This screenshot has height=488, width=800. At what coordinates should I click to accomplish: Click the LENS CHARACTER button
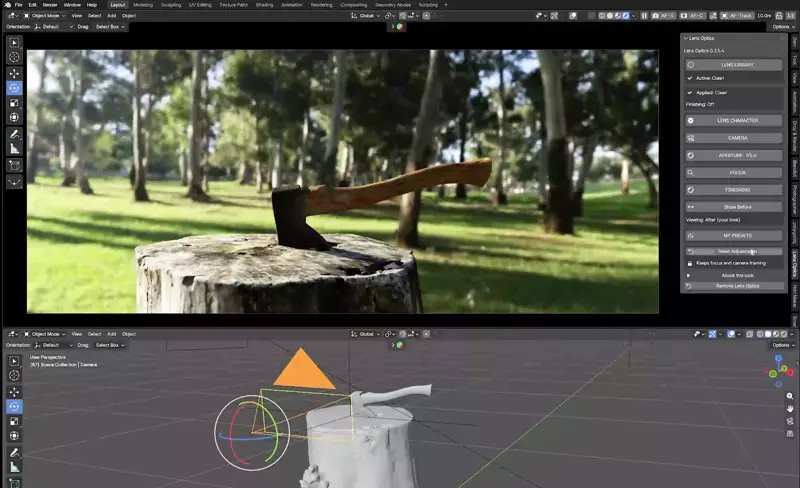pos(734,120)
